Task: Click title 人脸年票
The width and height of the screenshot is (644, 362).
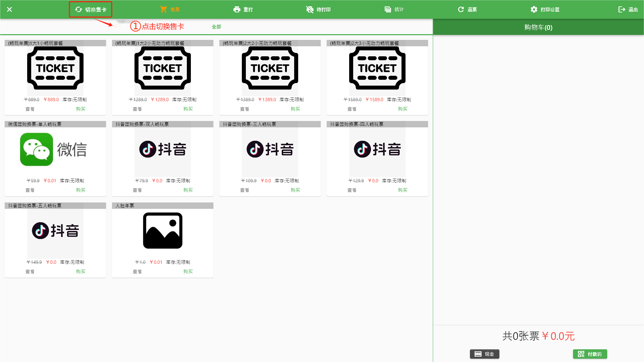Action: pos(125,206)
